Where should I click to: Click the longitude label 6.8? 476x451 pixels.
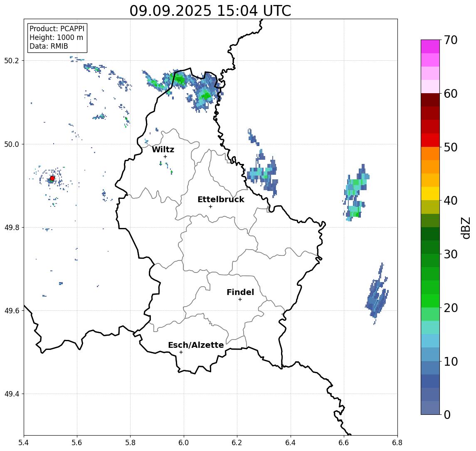point(397,443)
